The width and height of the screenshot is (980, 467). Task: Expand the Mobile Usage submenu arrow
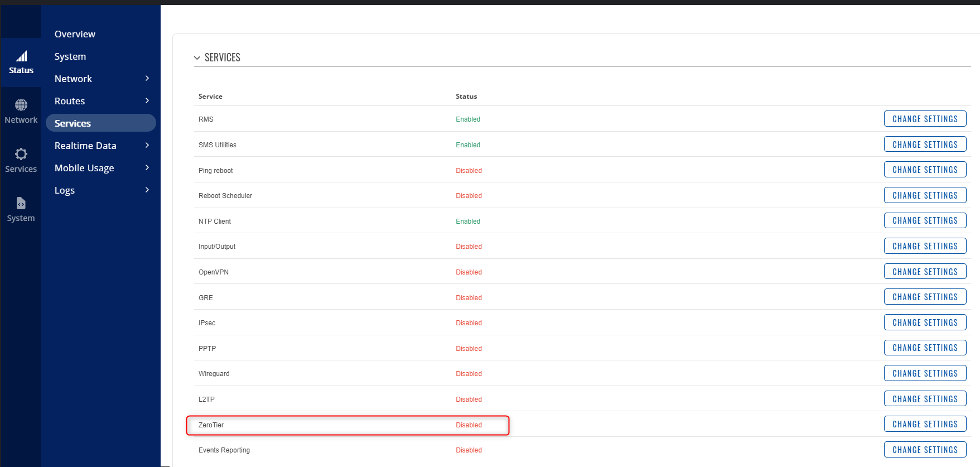coord(147,168)
